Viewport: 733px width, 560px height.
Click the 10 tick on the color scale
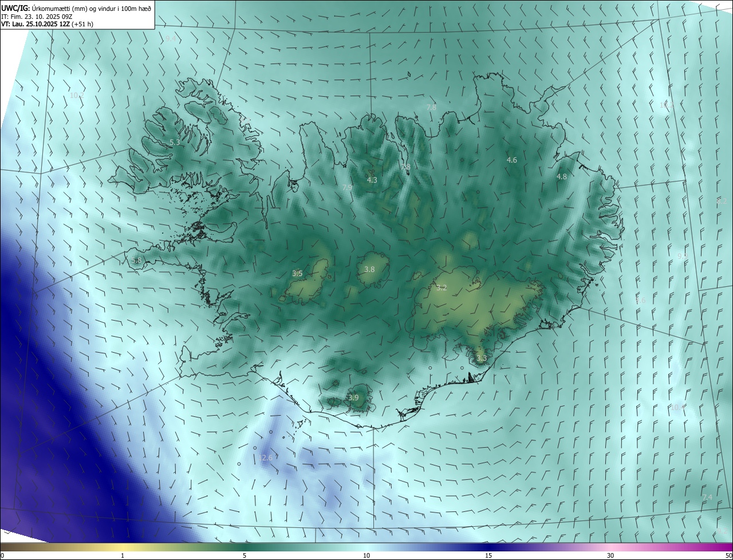point(366,555)
